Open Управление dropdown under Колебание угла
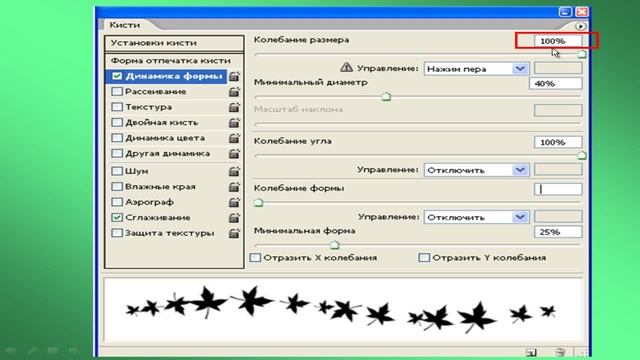This screenshot has width=640, height=360. click(476, 170)
